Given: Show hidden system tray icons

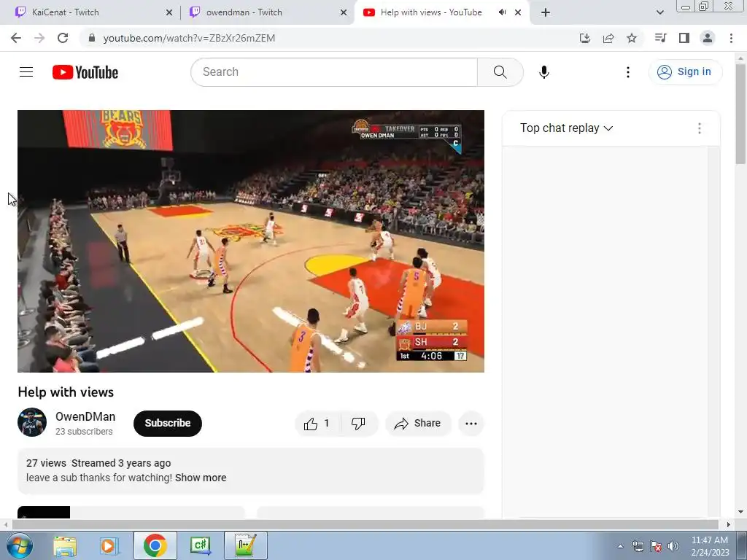Looking at the screenshot, I should (x=620, y=546).
